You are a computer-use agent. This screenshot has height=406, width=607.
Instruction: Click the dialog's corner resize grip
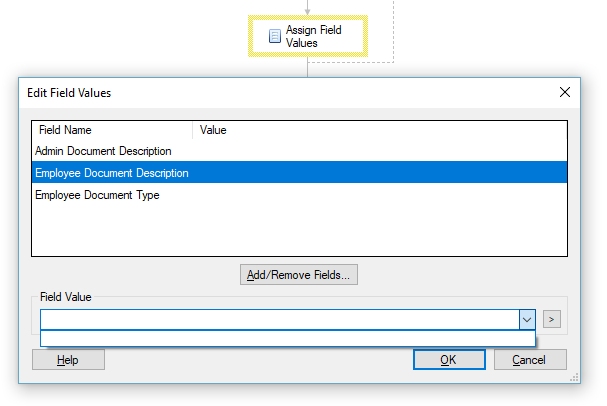pyautogui.click(x=574, y=377)
